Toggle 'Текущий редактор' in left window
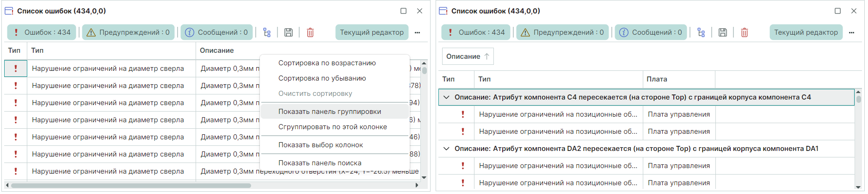The image size is (868, 194). 372,32
